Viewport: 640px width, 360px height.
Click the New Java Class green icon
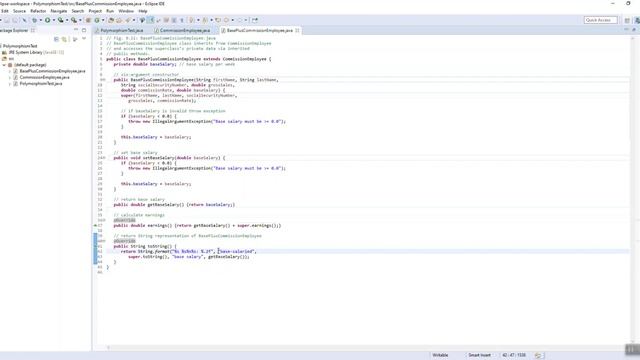pyautogui.click(x=97, y=20)
